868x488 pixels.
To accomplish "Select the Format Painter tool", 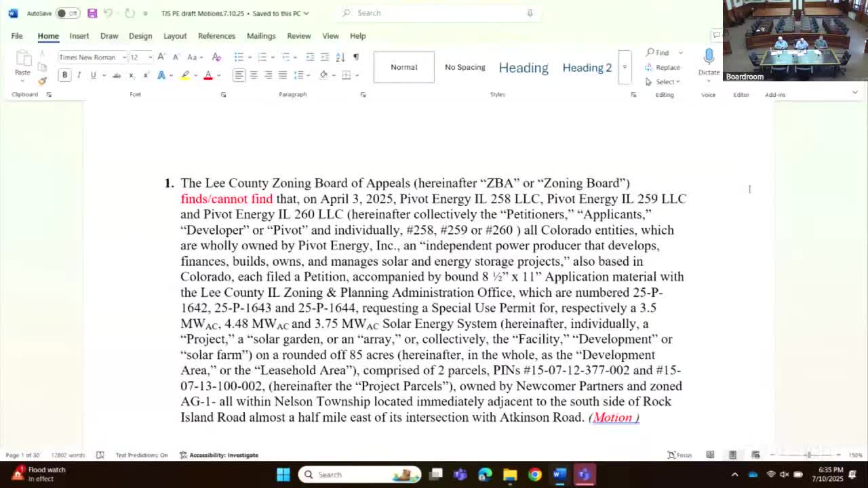I will (x=42, y=81).
